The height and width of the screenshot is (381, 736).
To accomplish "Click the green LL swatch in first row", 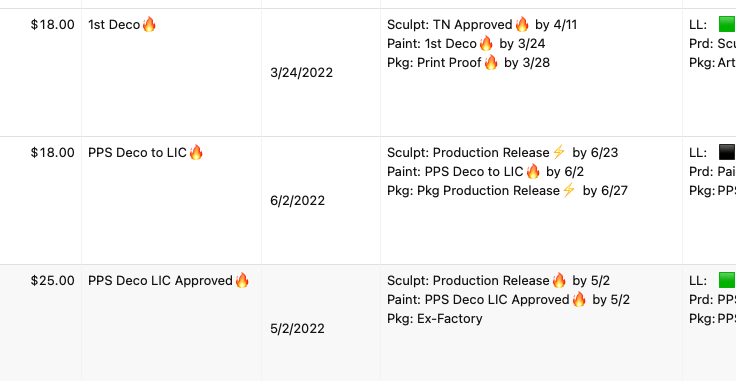I will click(x=727, y=24).
